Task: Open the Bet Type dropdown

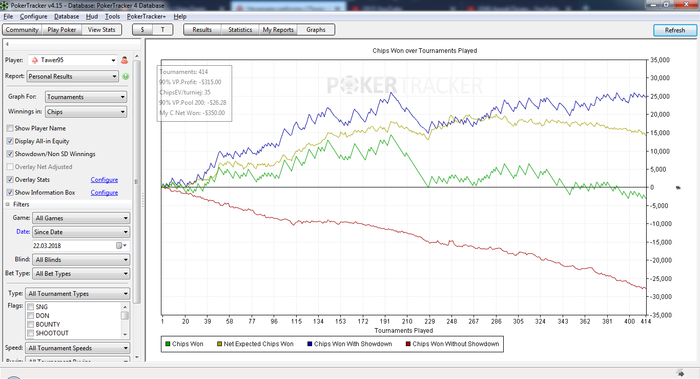Action: (82, 274)
